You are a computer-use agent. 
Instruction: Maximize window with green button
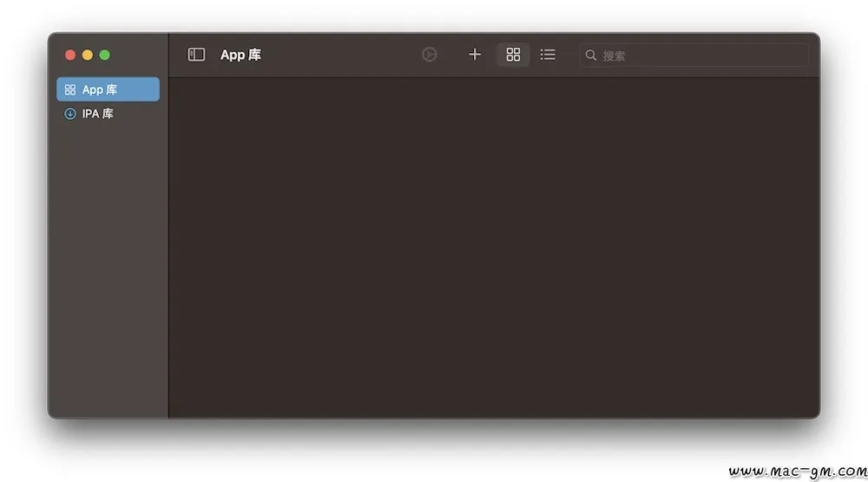point(105,55)
